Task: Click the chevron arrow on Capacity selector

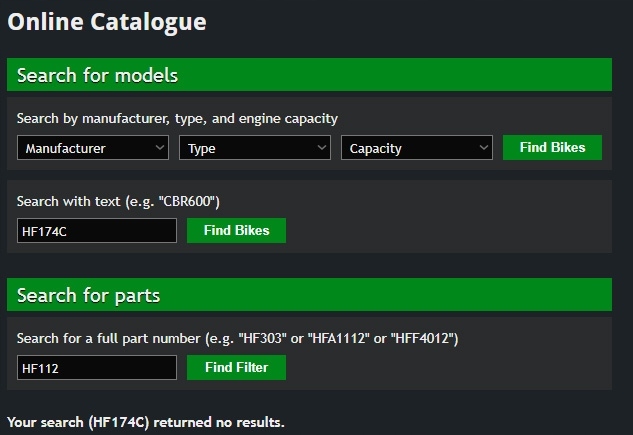Action: (x=484, y=148)
